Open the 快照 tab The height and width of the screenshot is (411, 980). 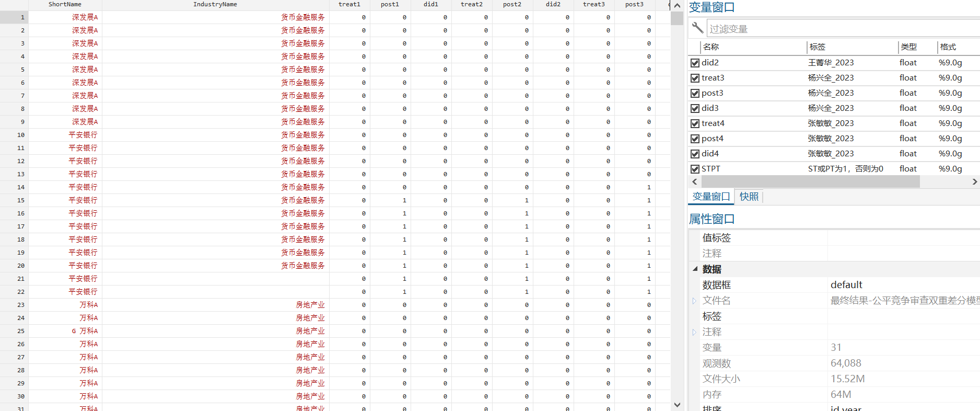click(x=749, y=197)
